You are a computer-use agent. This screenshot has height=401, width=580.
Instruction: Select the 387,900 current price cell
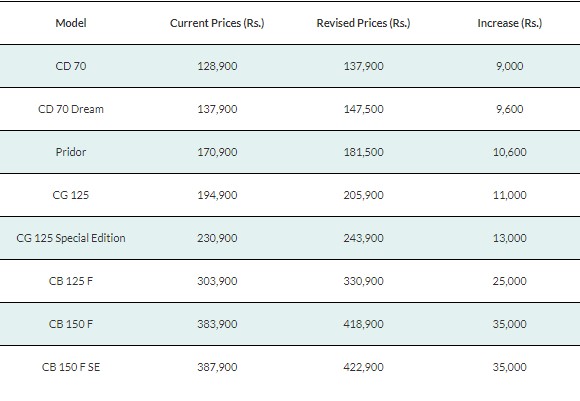point(217,367)
